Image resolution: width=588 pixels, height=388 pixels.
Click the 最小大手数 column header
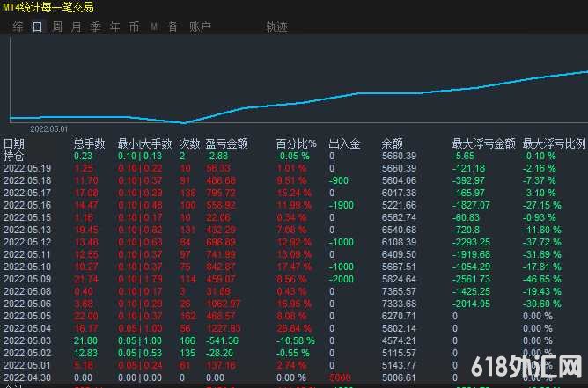pos(144,143)
